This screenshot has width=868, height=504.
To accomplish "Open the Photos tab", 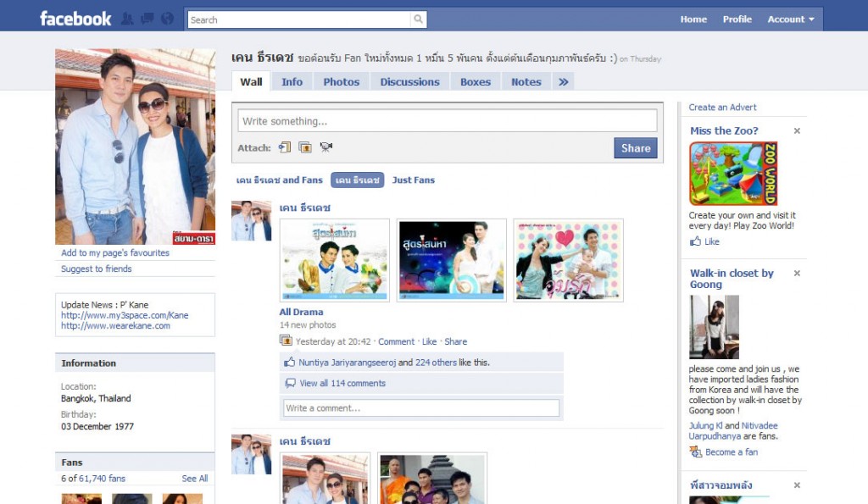I will (341, 82).
